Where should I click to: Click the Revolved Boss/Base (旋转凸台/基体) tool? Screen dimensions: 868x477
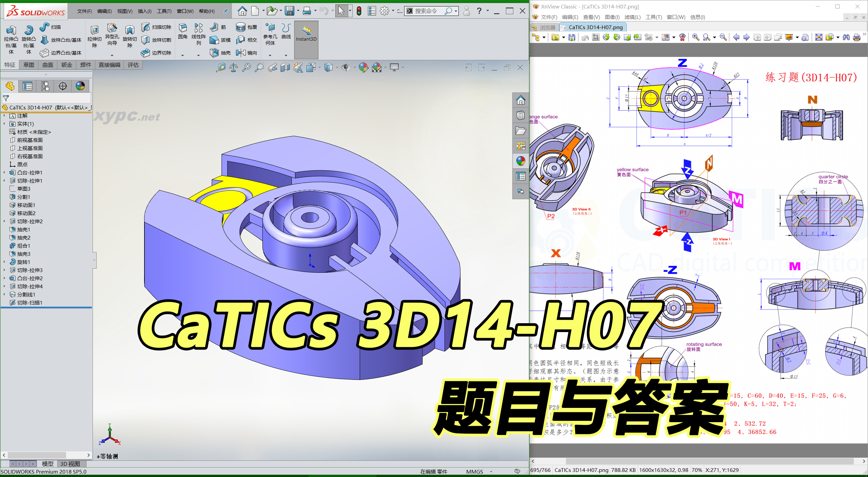(29, 39)
